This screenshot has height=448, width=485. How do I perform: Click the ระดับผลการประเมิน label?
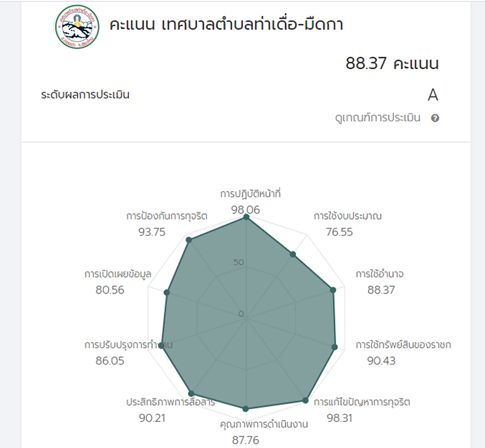pyautogui.click(x=85, y=95)
